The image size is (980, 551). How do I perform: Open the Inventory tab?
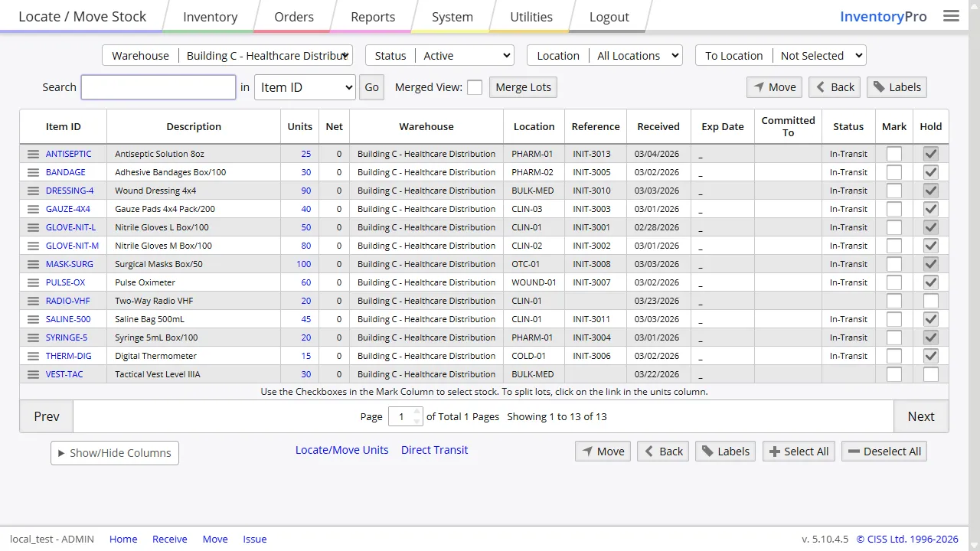(211, 17)
